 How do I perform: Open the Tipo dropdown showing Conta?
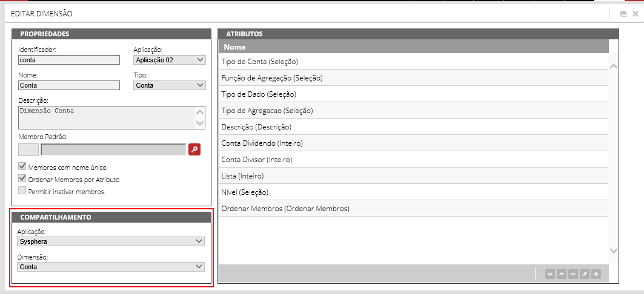pyautogui.click(x=170, y=85)
